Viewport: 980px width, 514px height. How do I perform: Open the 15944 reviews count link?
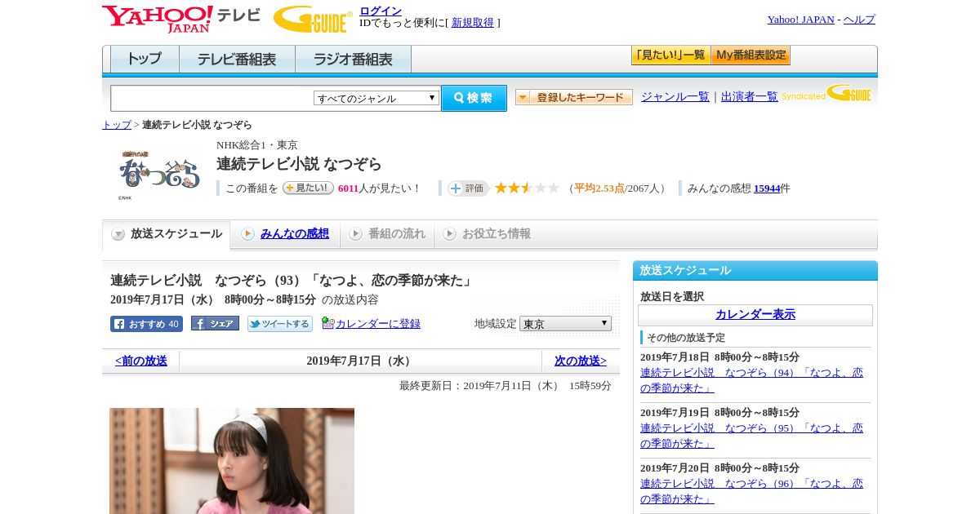tap(767, 188)
